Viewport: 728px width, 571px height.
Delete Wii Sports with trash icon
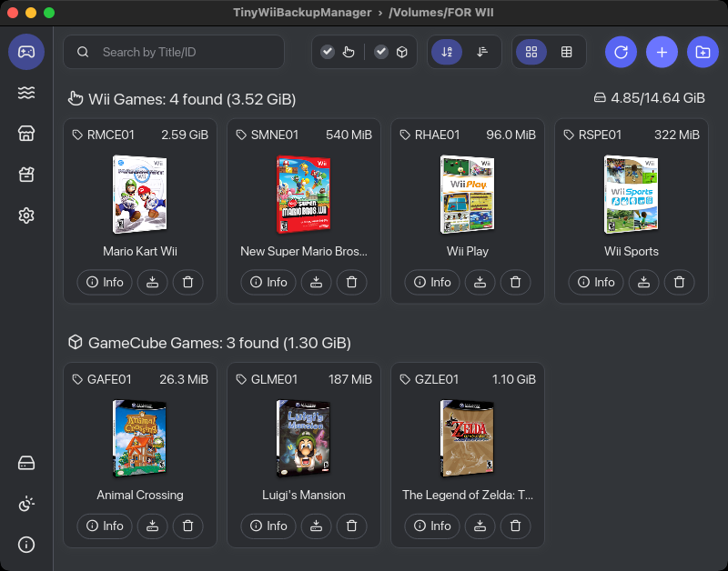[x=679, y=282]
